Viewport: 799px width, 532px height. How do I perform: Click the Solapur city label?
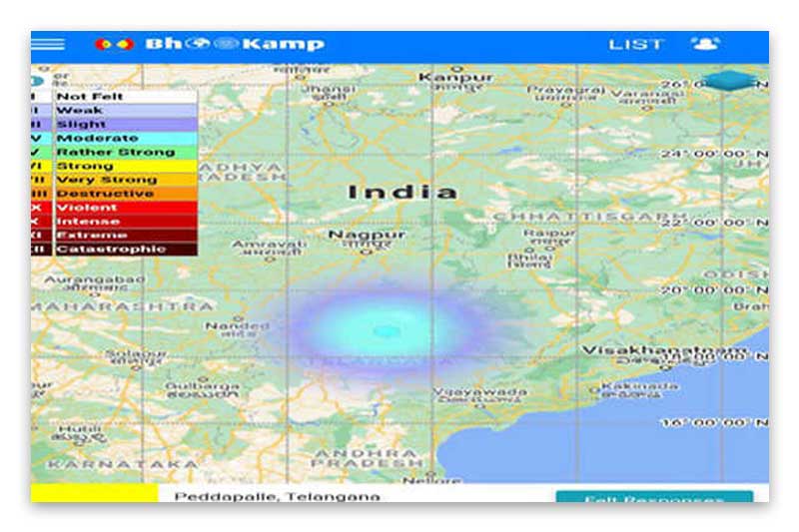pos(136,353)
